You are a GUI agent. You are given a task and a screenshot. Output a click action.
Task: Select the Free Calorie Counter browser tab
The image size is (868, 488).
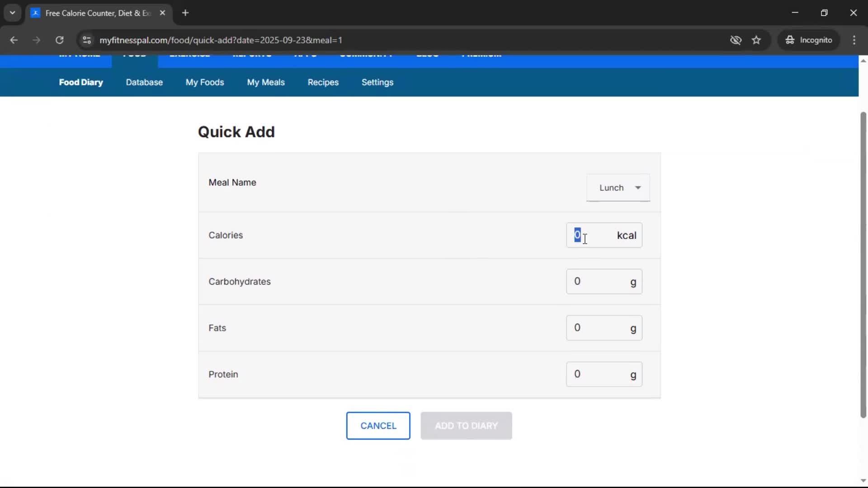98,13
